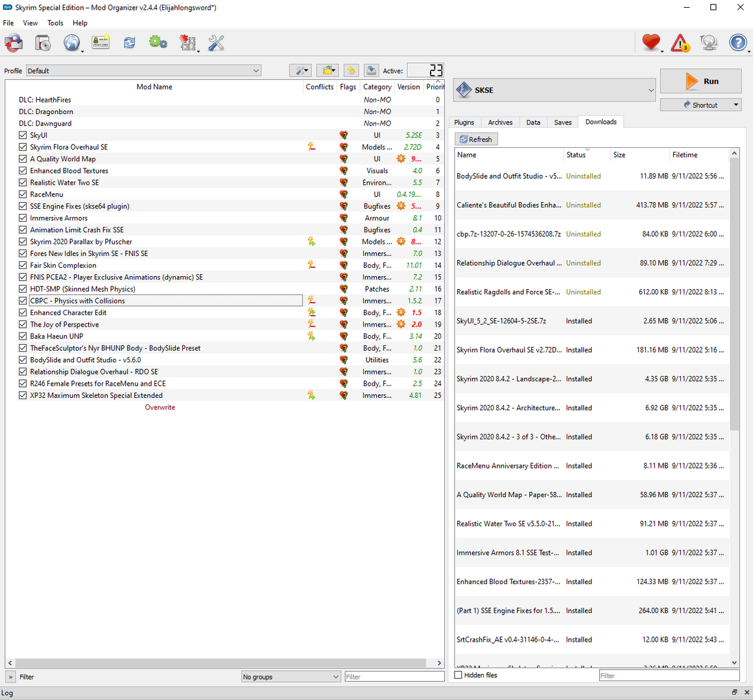Viewport: 753px width, 700px height.
Task: Open the blue Help question mark icon
Action: click(x=737, y=43)
